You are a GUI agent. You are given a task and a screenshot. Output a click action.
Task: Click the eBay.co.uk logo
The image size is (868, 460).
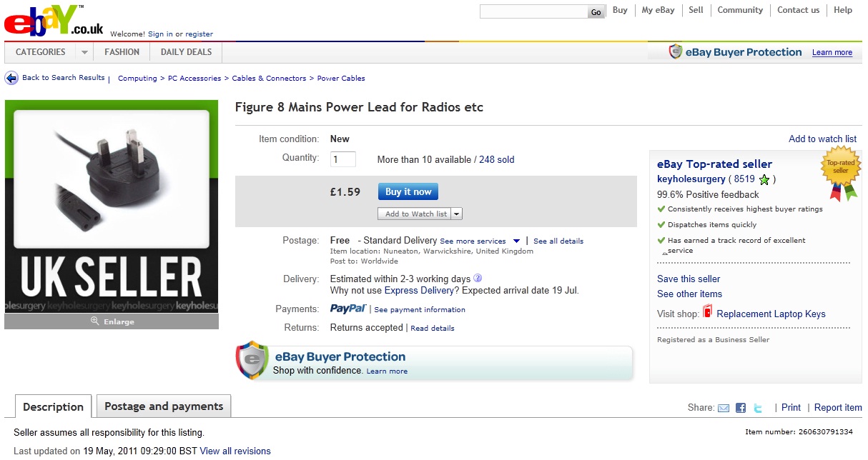click(54, 21)
